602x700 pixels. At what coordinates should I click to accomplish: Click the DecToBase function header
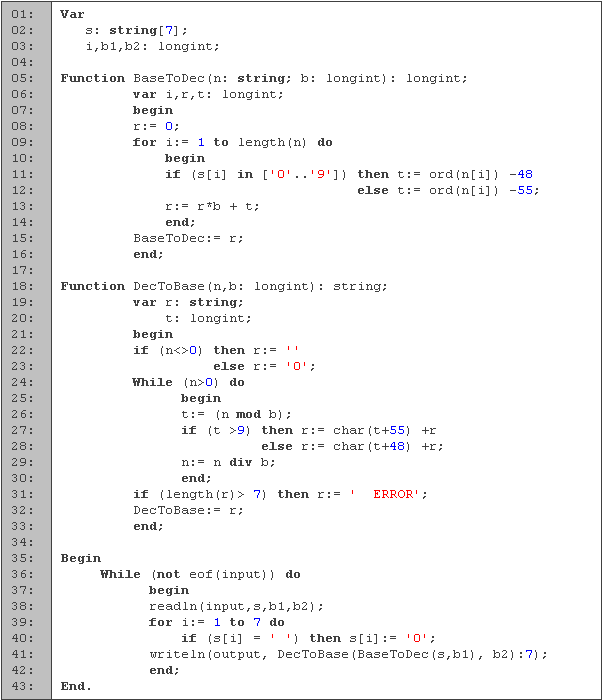[224, 286]
